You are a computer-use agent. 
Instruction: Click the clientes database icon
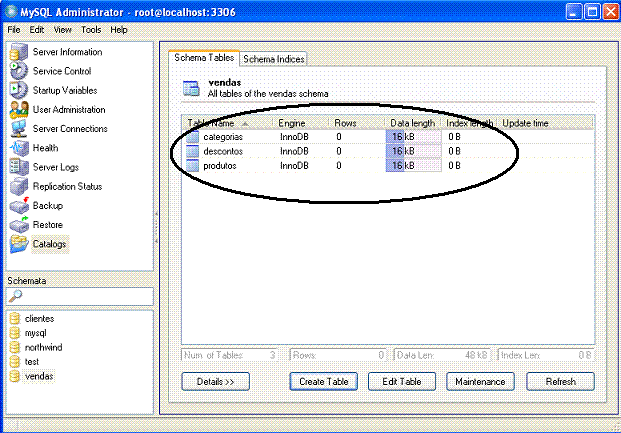(15, 319)
